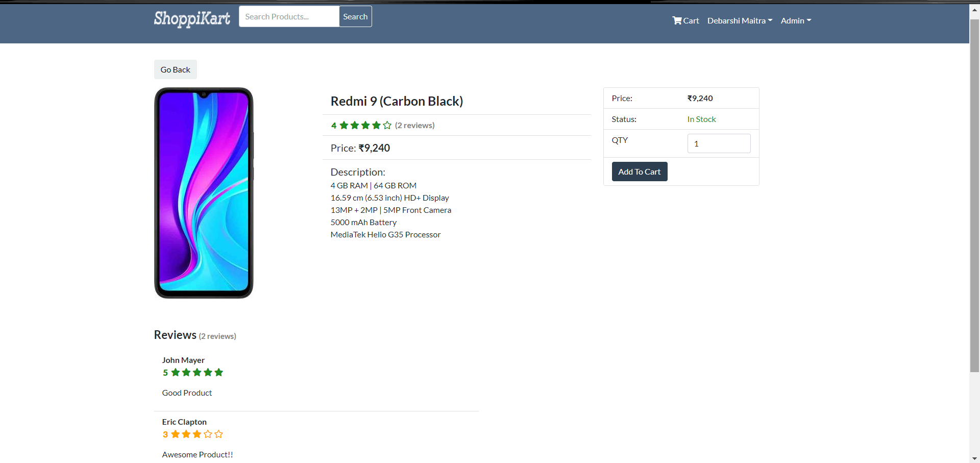Focus the Search Products input field
This screenshot has width=980, height=463.
pyautogui.click(x=289, y=16)
